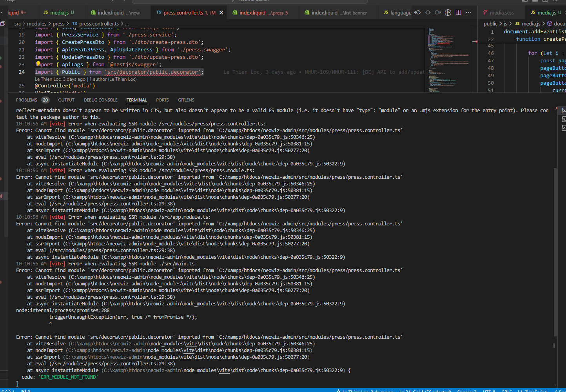Open the OUTPUT panel tab
The image size is (566, 392).
tap(66, 100)
